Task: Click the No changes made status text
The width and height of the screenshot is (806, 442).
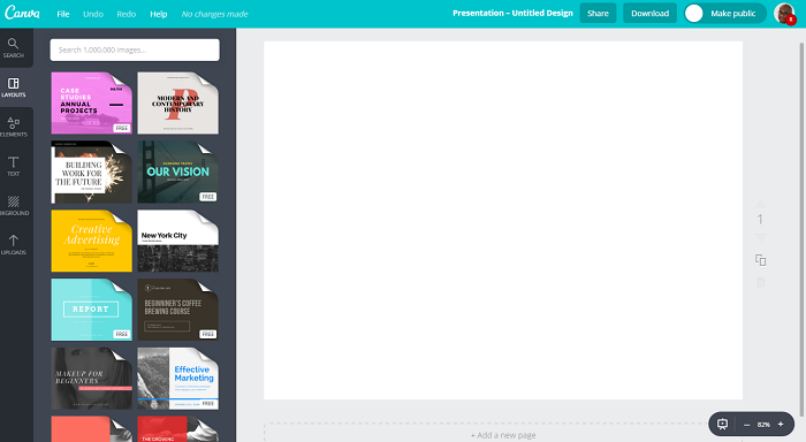Action: (214, 14)
